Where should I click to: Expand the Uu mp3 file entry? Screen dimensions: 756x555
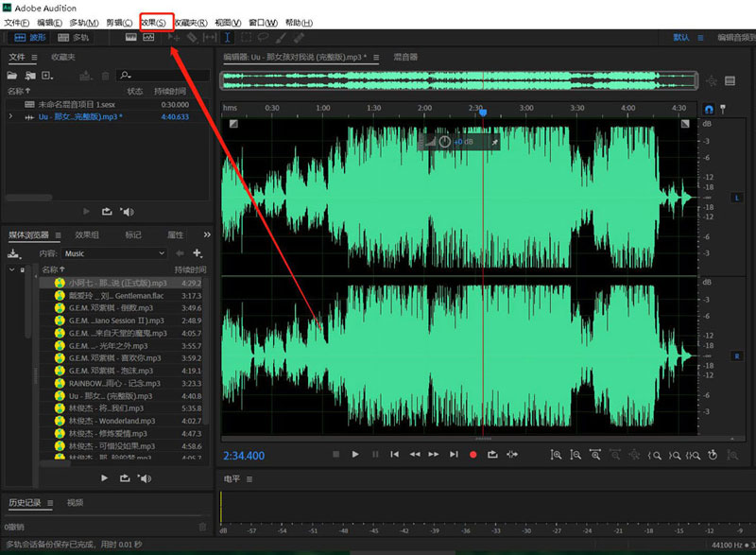tap(10, 116)
